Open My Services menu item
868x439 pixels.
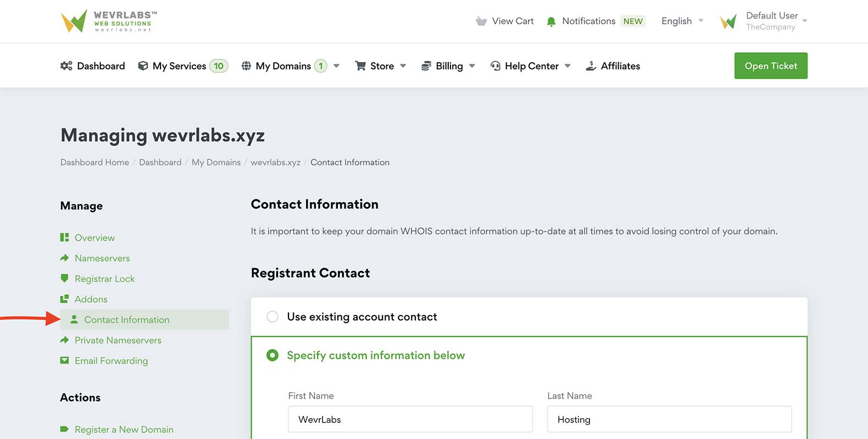tap(179, 66)
